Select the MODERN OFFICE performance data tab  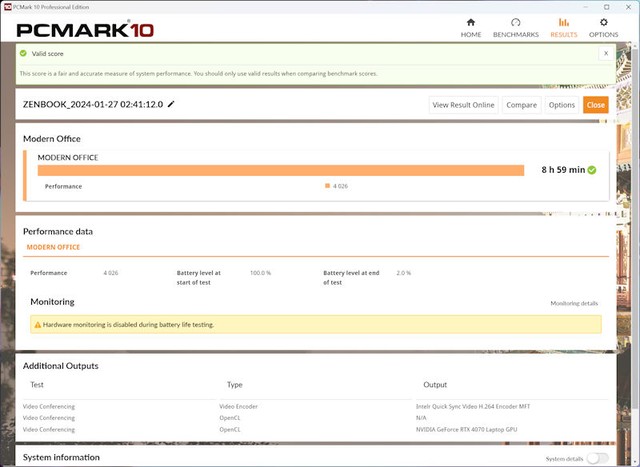click(x=53, y=247)
